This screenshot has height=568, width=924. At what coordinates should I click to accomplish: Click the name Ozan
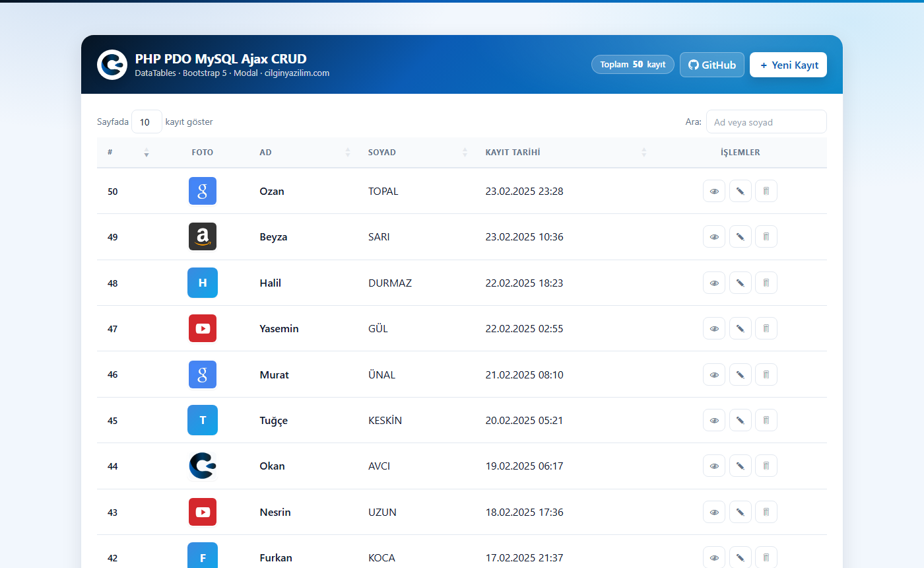point(272,191)
